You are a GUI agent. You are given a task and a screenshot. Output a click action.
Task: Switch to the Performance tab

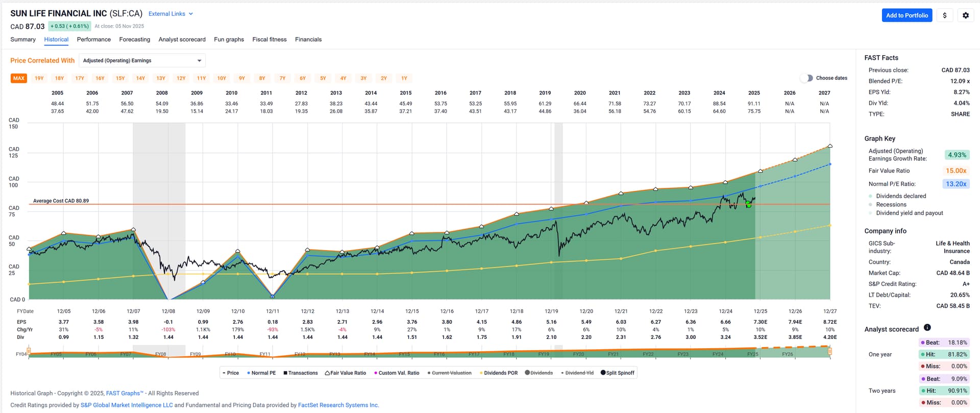pyautogui.click(x=93, y=39)
